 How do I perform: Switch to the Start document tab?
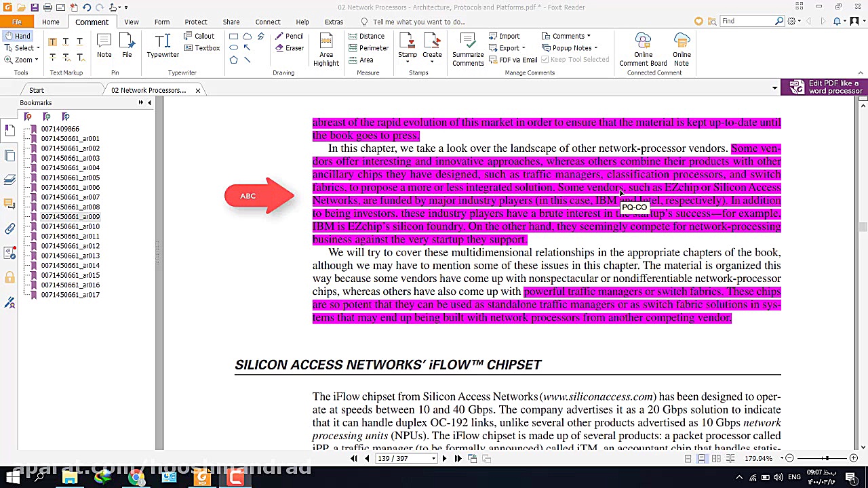click(37, 90)
